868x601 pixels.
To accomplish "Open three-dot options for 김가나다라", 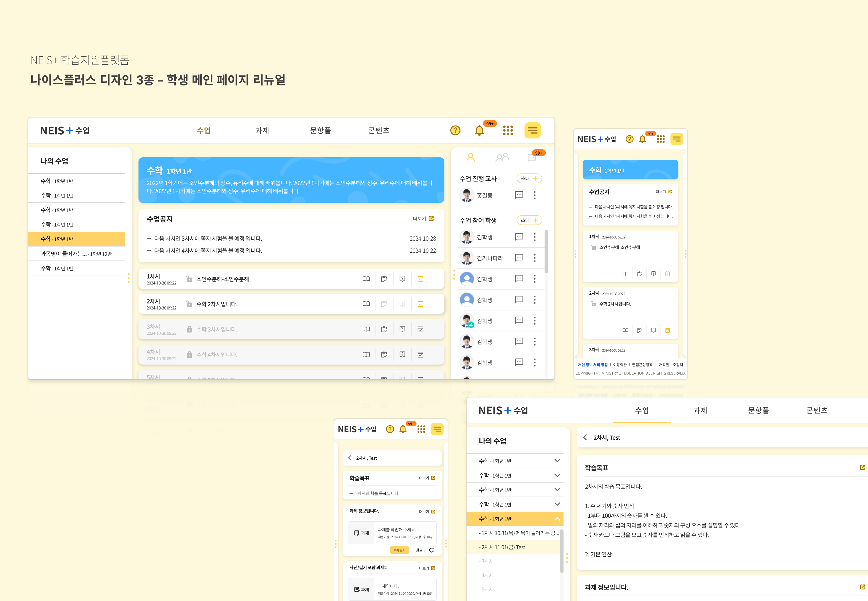I will pos(534,258).
